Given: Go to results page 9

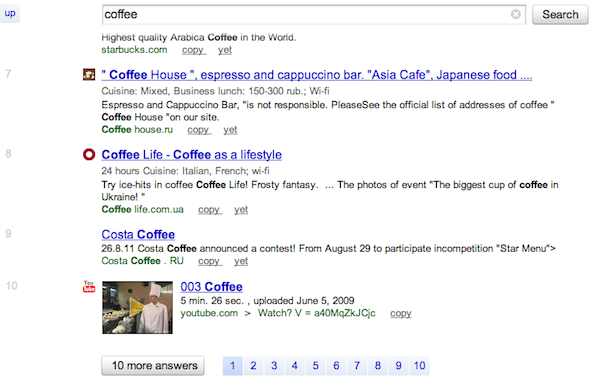Looking at the screenshot, I should click(398, 366).
